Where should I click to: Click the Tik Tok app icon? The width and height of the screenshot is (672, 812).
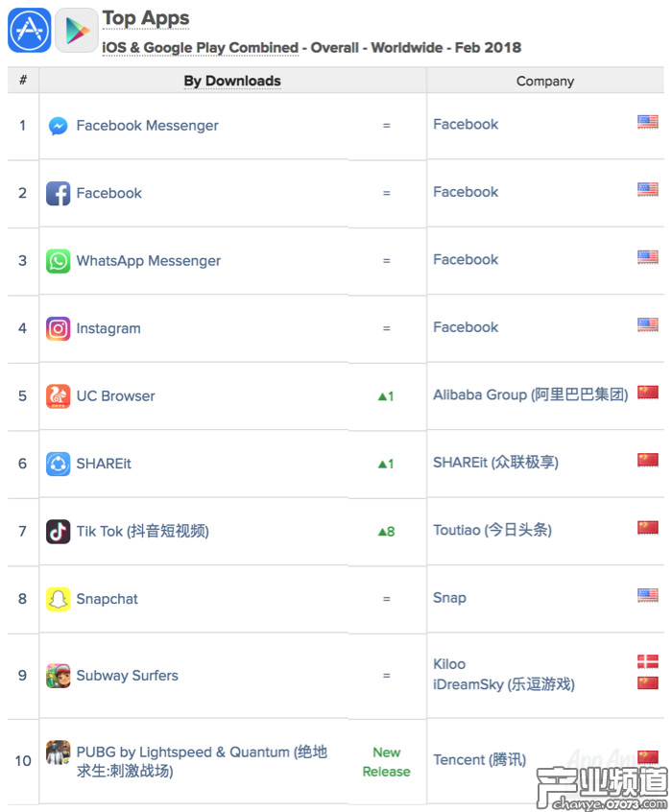point(59,531)
